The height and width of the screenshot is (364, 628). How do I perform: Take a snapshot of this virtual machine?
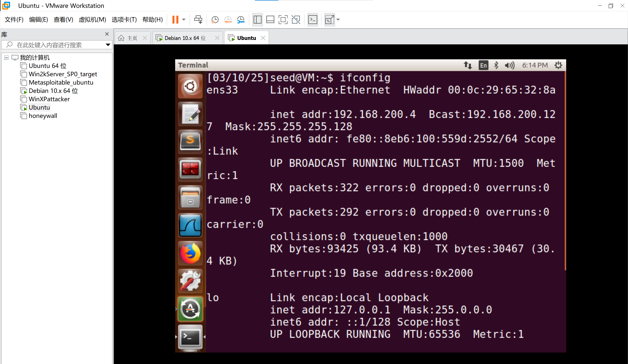click(215, 19)
